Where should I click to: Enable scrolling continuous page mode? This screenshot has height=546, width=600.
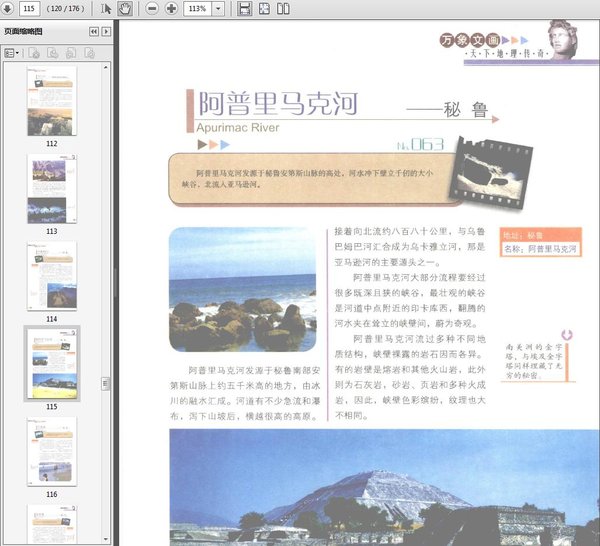[244, 8]
